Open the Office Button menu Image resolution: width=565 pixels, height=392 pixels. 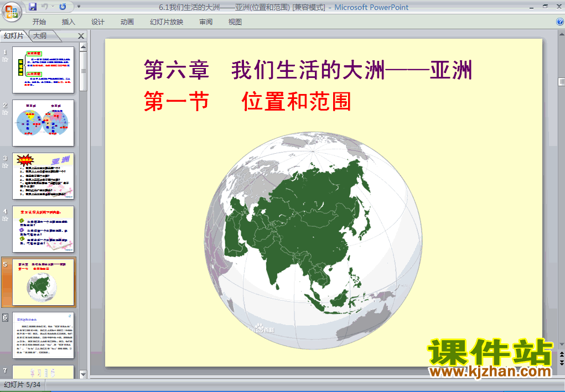tap(12, 12)
